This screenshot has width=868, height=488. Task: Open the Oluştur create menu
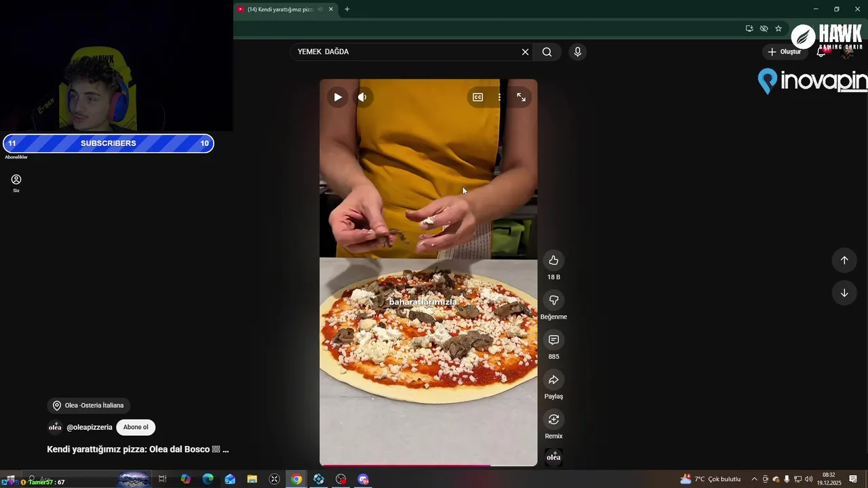[785, 52]
